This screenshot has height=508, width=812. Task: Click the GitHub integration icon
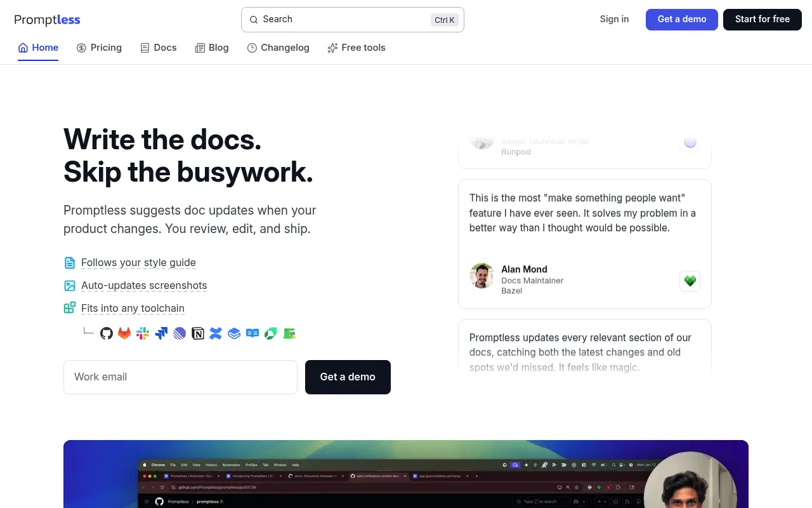107,333
